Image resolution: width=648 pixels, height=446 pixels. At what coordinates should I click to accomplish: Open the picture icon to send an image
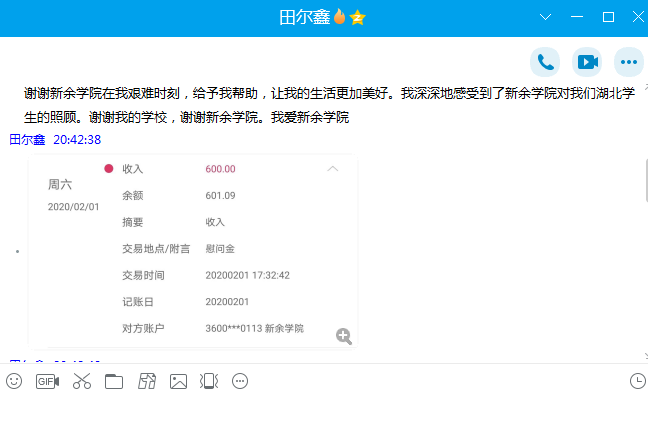pos(179,381)
